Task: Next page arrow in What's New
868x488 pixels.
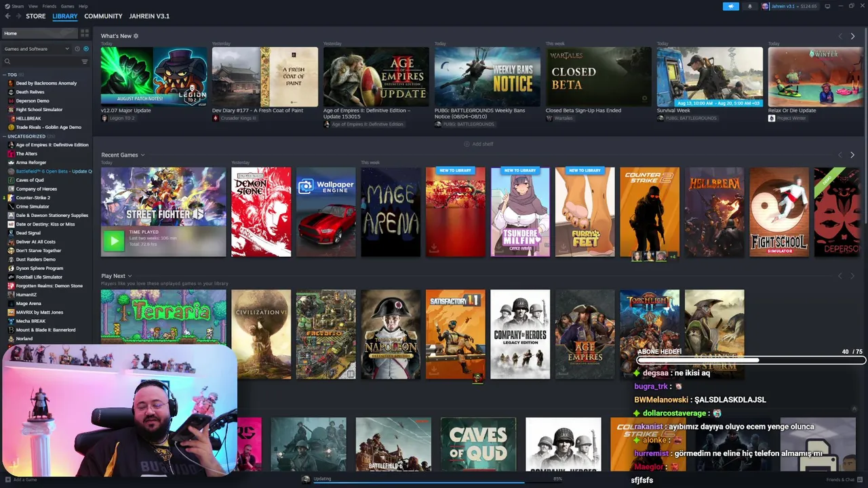Action: click(852, 37)
